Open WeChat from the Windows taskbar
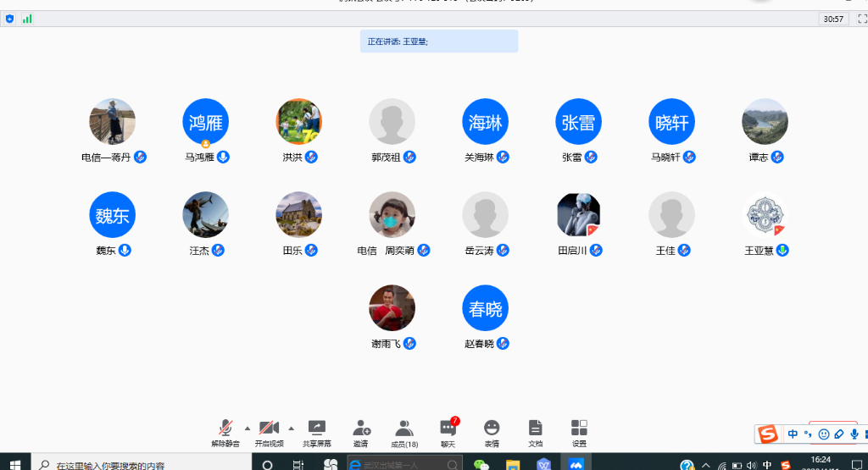The image size is (868, 470). (x=481, y=464)
